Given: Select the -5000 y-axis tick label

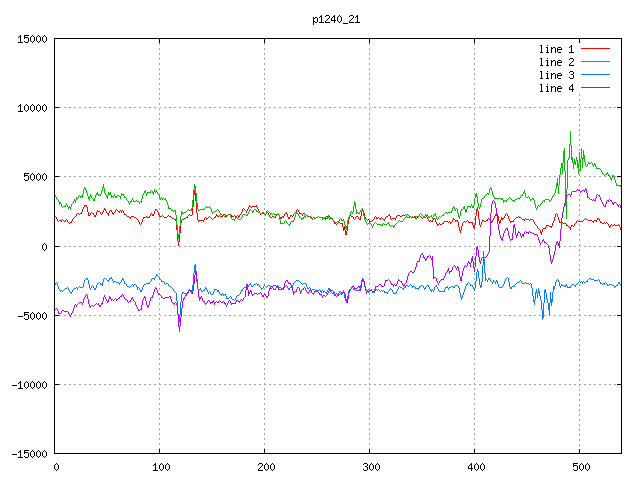Looking at the screenshot, I should [x=32, y=315].
